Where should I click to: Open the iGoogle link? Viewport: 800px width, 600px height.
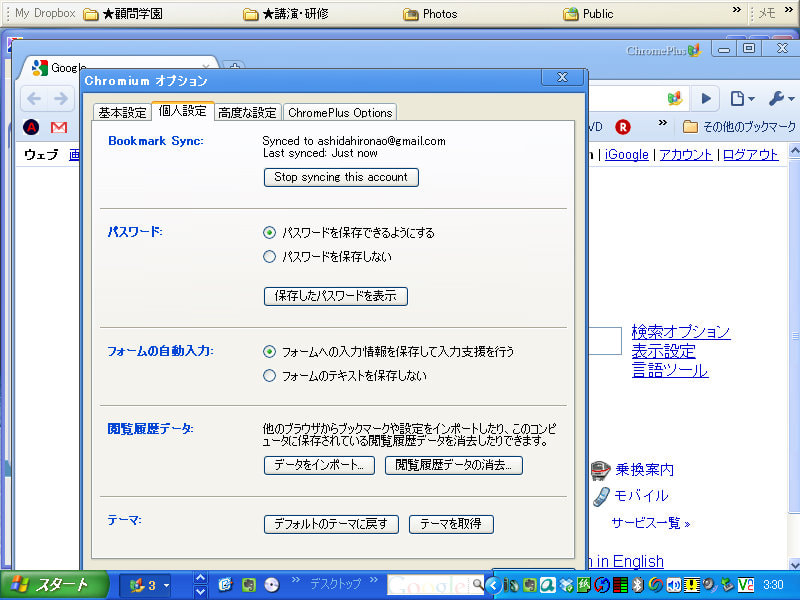(626, 155)
